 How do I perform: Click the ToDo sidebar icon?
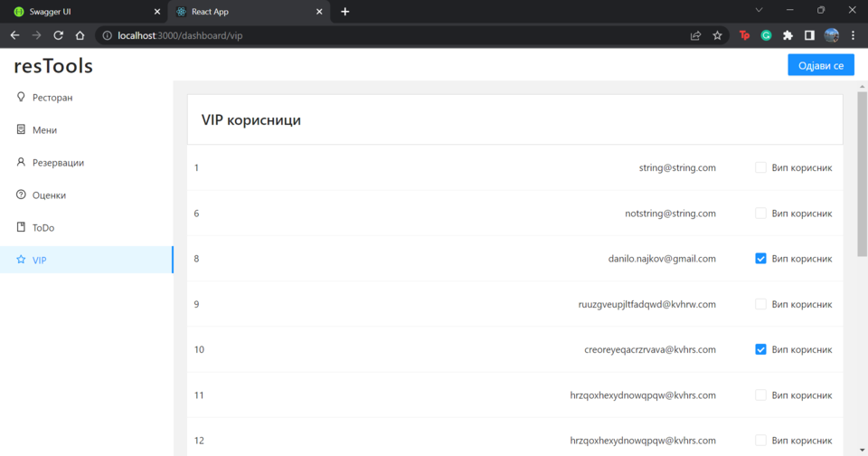click(x=21, y=227)
